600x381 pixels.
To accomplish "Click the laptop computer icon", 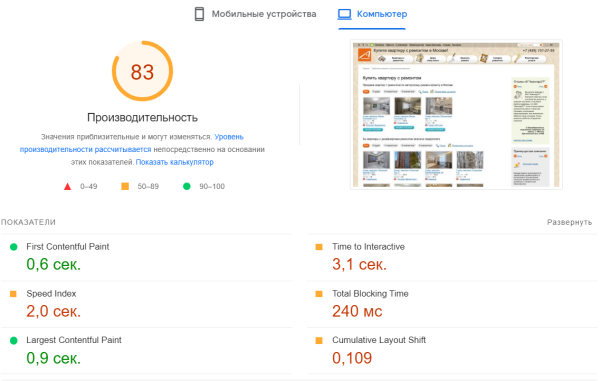I will 344,14.
